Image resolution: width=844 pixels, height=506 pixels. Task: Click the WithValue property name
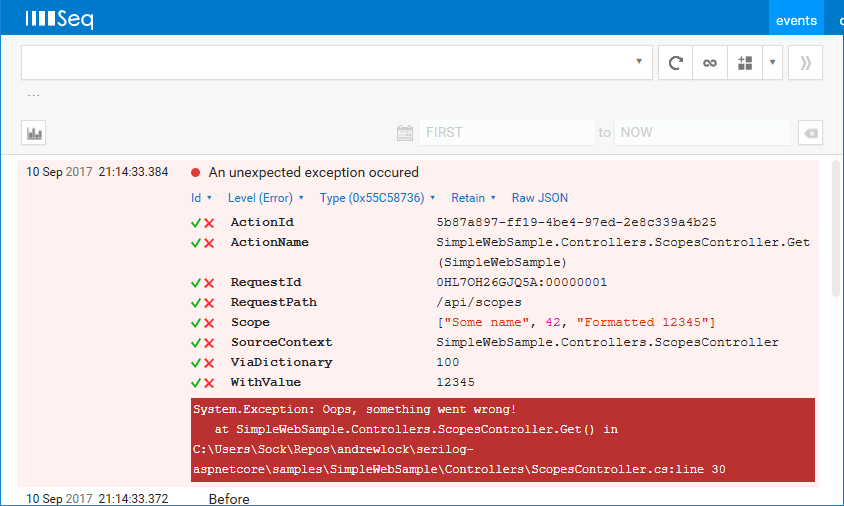[266, 382]
